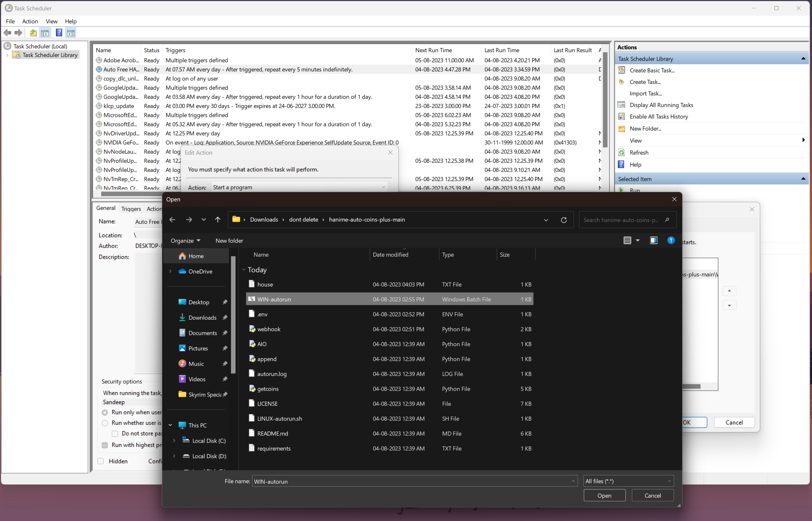
Task: Switch to the Triggers tab
Action: point(131,208)
